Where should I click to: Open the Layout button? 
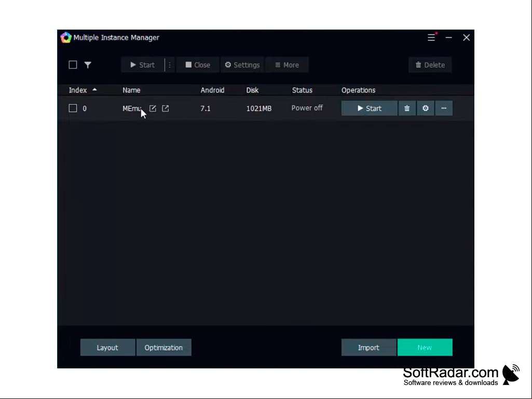[x=107, y=348]
